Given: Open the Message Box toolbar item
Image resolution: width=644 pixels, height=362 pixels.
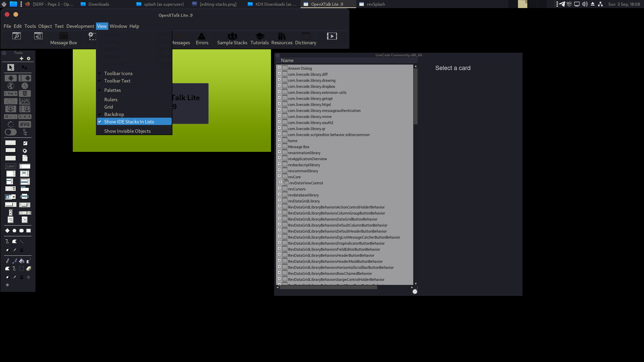Looking at the screenshot, I should point(64,39).
